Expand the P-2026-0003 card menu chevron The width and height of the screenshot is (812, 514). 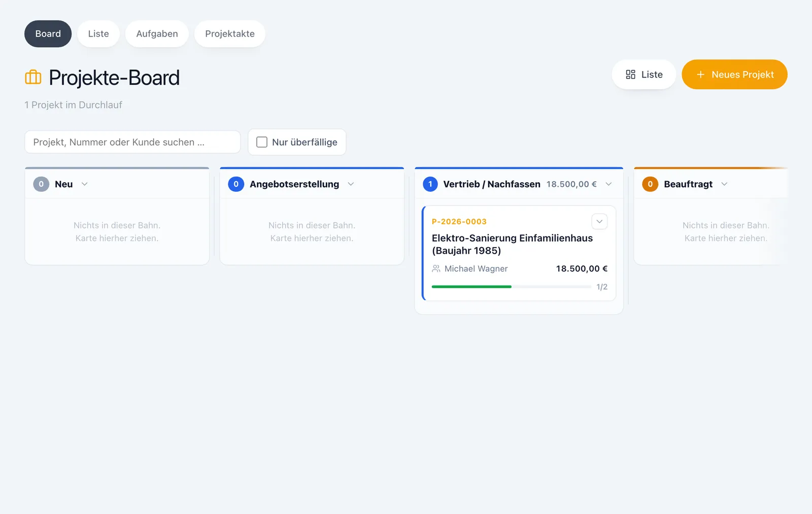click(599, 222)
